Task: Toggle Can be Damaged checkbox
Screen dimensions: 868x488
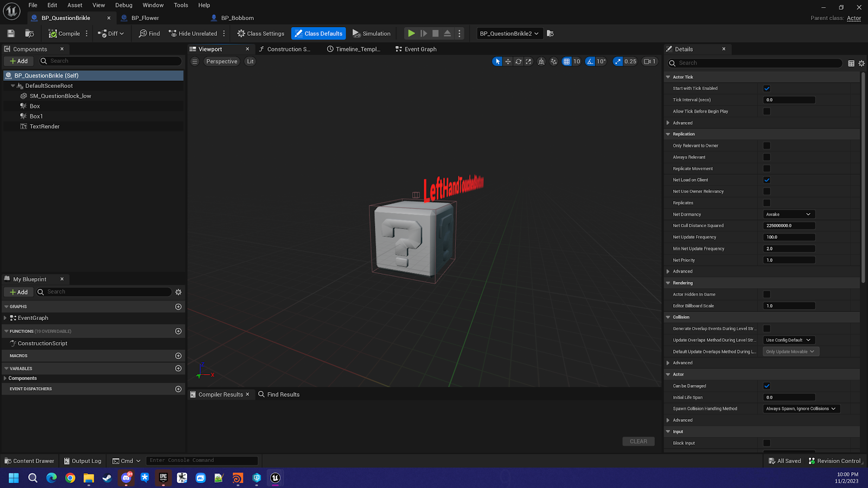Action: [767, 386]
